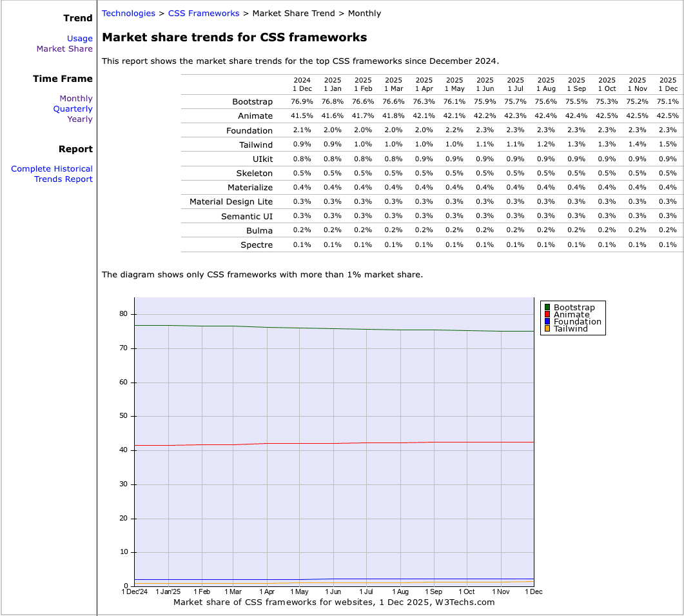Image resolution: width=684 pixels, height=616 pixels.
Task: Open the CSS Frameworks breadcrumb link
Action: (x=203, y=13)
